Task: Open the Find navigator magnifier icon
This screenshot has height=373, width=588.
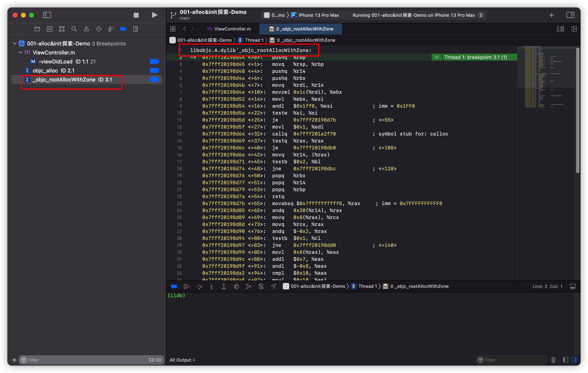Action: (x=74, y=29)
